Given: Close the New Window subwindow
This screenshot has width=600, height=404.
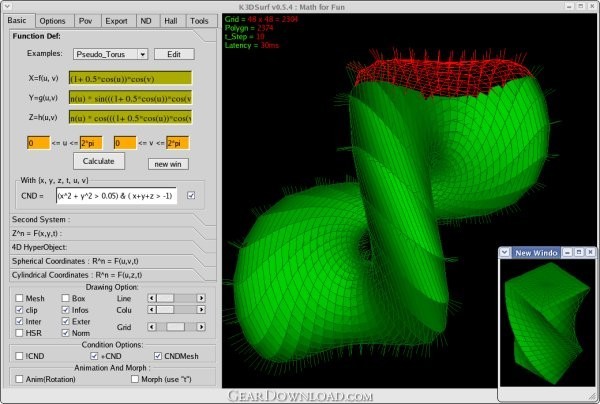Looking at the screenshot, I should click(590, 252).
